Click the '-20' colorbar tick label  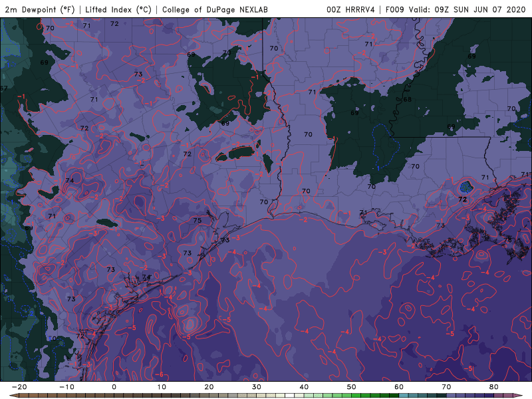[19, 387]
